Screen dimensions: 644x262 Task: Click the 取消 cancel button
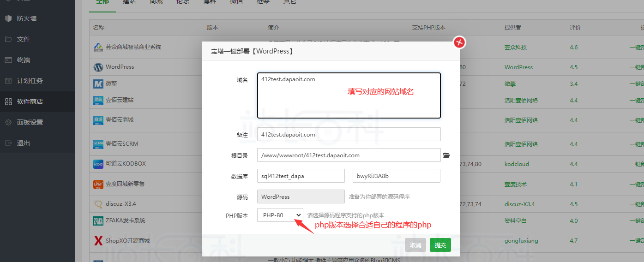415,245
